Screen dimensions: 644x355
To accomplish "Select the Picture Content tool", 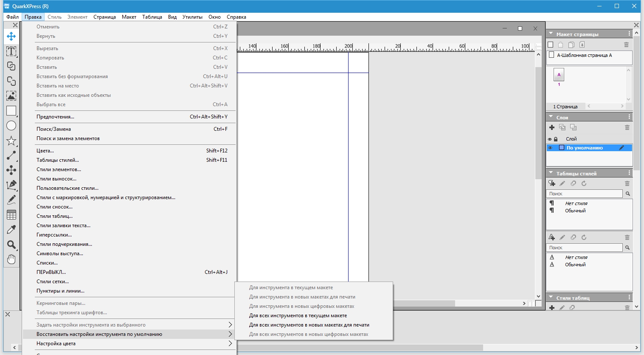I will [11, 96].
